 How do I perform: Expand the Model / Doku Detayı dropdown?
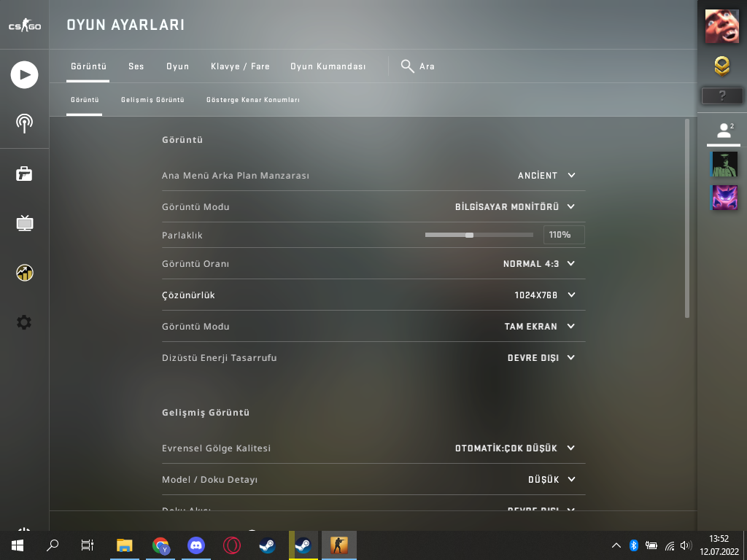tap(551, 480)
